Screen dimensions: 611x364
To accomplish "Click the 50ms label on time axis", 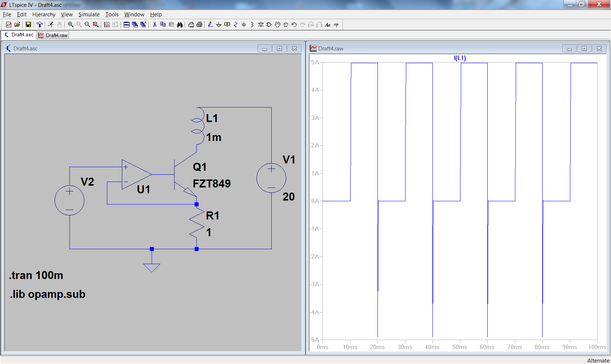I will pyautogui.click(x=460, y=347).
